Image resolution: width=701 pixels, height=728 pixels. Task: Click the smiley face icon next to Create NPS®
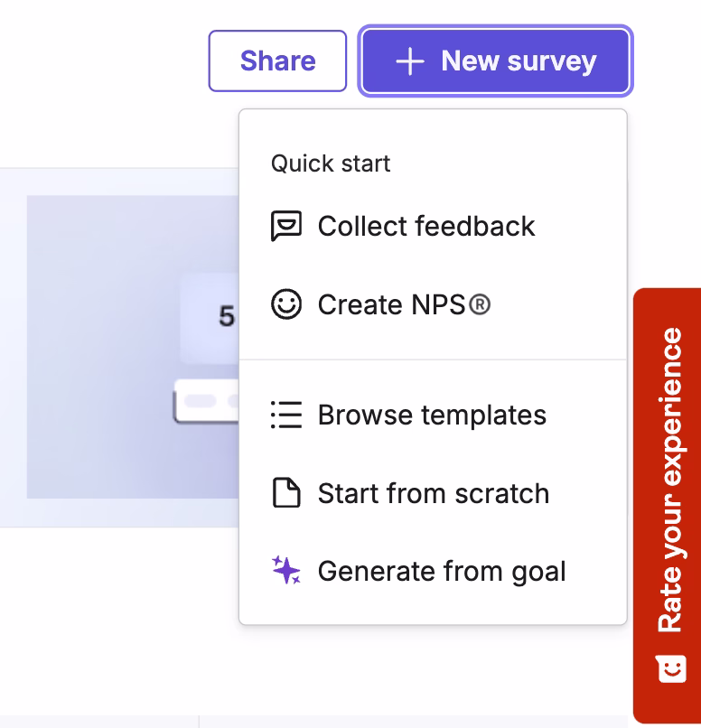click(285, 304)
